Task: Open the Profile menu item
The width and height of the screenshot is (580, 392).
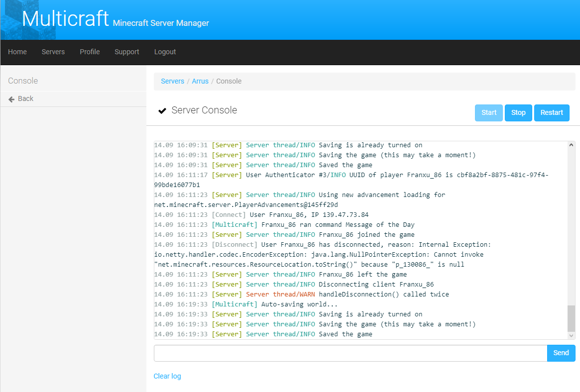Action: coord(90,52)
